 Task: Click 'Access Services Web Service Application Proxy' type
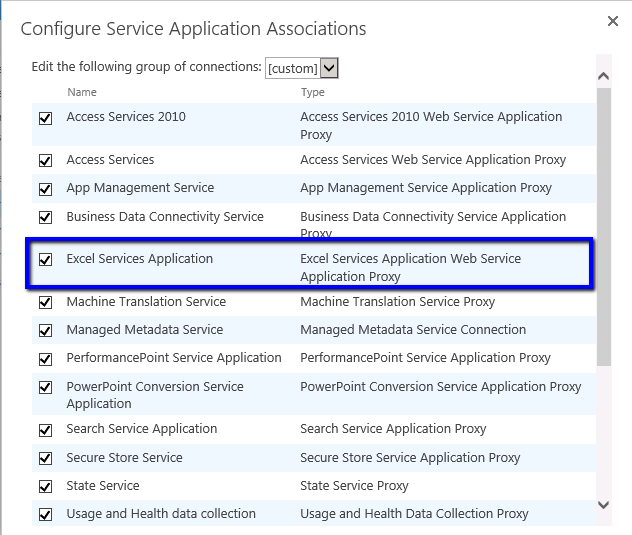[x=433, y=160]
